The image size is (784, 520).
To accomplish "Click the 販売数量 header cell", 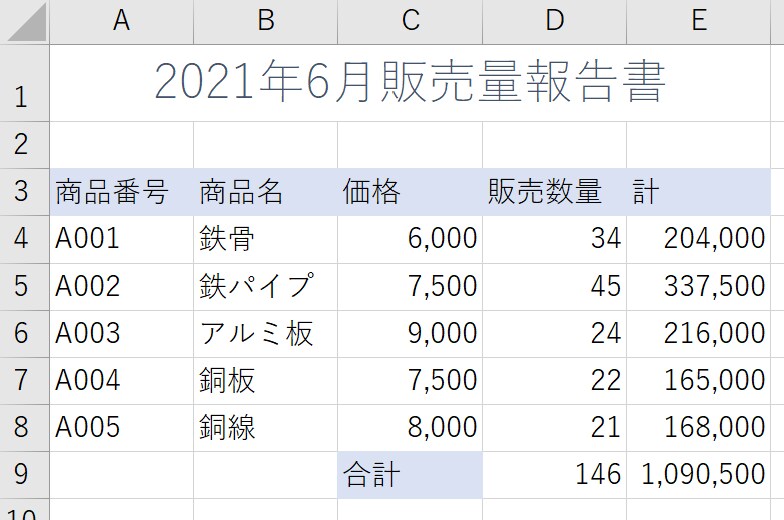I will pyautogui.click(x=554, y=192).
